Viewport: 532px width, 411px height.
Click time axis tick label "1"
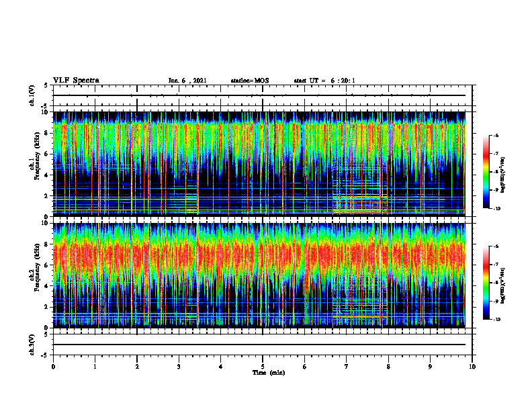pos(95,367)
